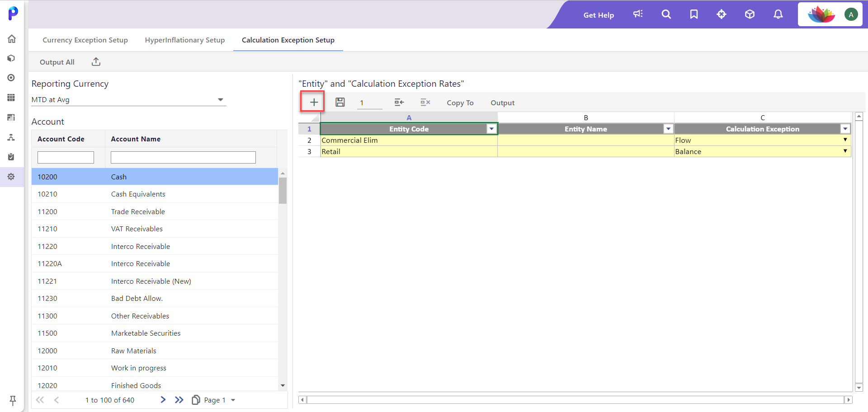This screenshot has height=412, width=868.
Task: Add a new row with plus icon
Action: pyautogui.click(x=314, y=103)
